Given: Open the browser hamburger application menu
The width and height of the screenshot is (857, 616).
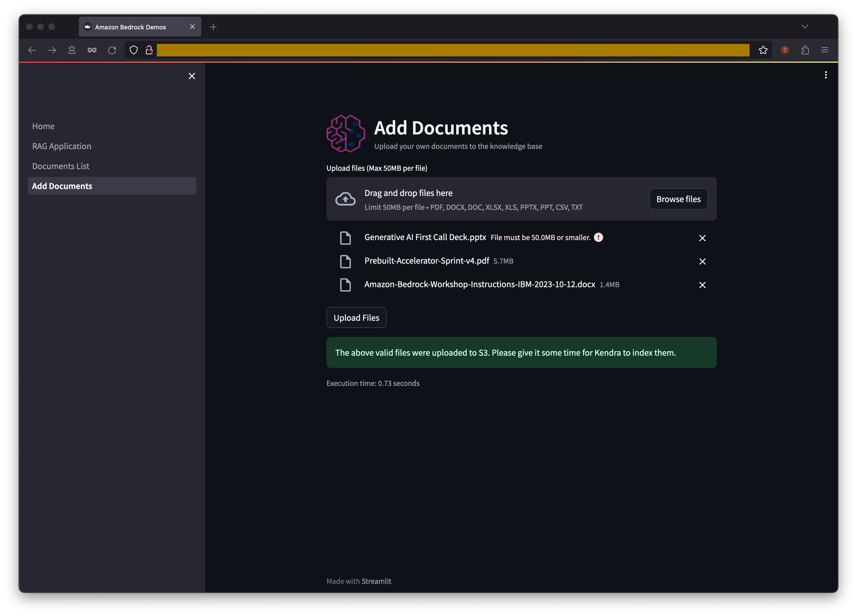Looking at the screenshot, I should point(825,50).
